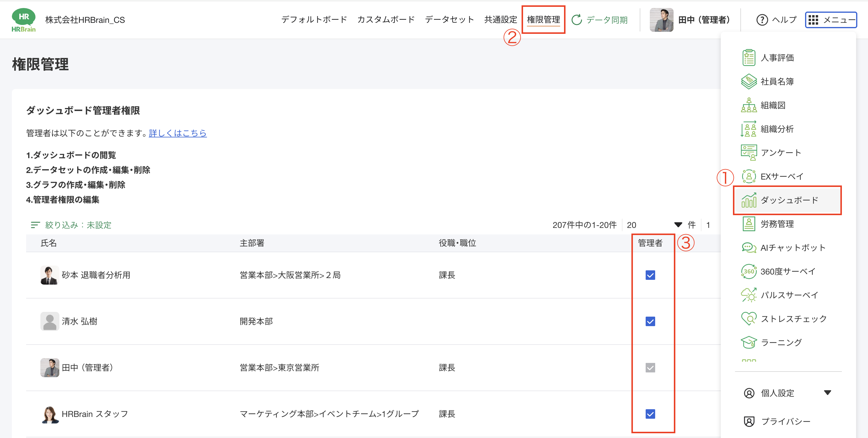The height and width of the screenshot is (438, 868).
Task: Uncheck the 管理者 checkbox for 砂本 退職者分析用
Action: pyautogui.click(x=650, y=275)
